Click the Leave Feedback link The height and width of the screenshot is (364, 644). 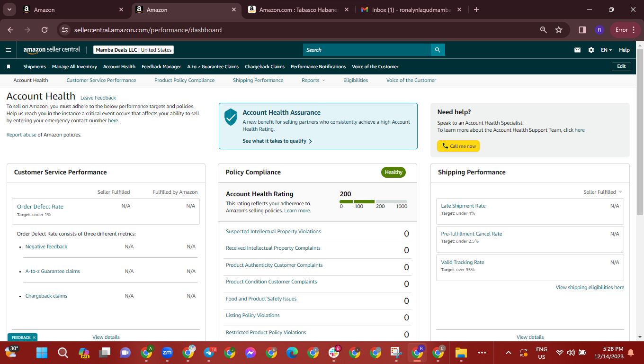[98, 98]
